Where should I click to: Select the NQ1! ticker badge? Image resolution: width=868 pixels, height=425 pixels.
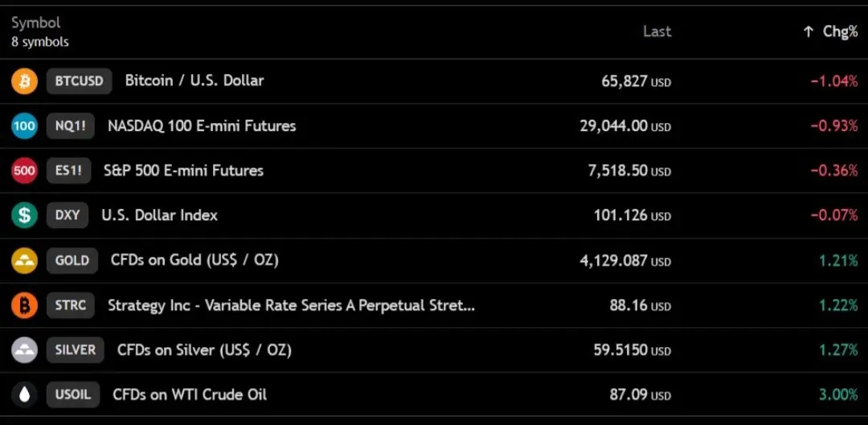(x=70, y=126)
